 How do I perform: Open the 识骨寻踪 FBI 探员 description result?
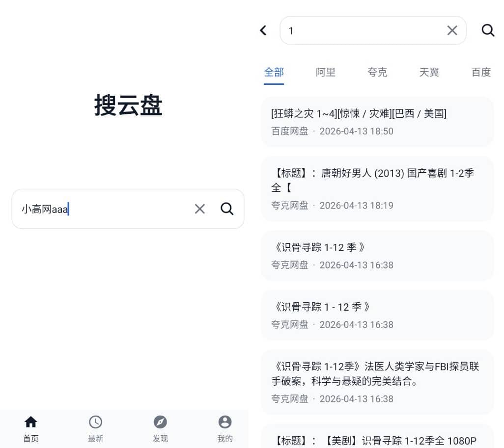[x=376, y=382]
